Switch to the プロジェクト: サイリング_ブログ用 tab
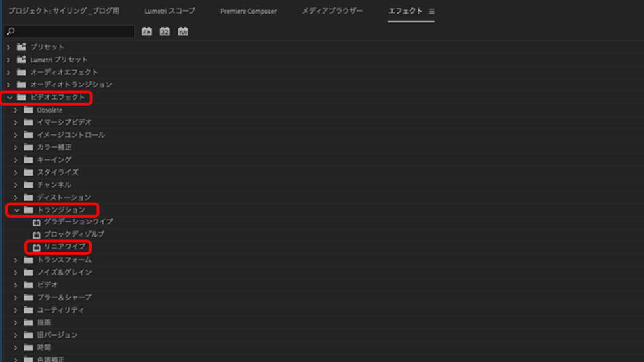The width and height of the screenshot is (644, 362). 64,11
